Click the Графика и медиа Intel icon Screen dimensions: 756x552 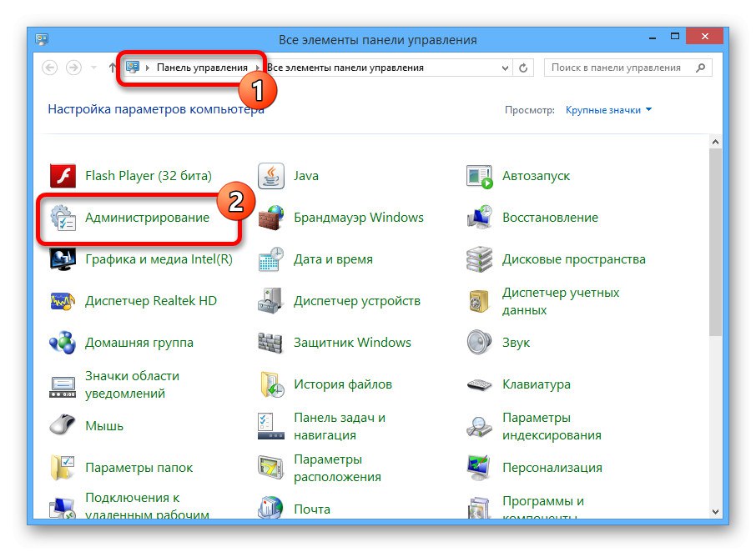[x=63, y=259]
